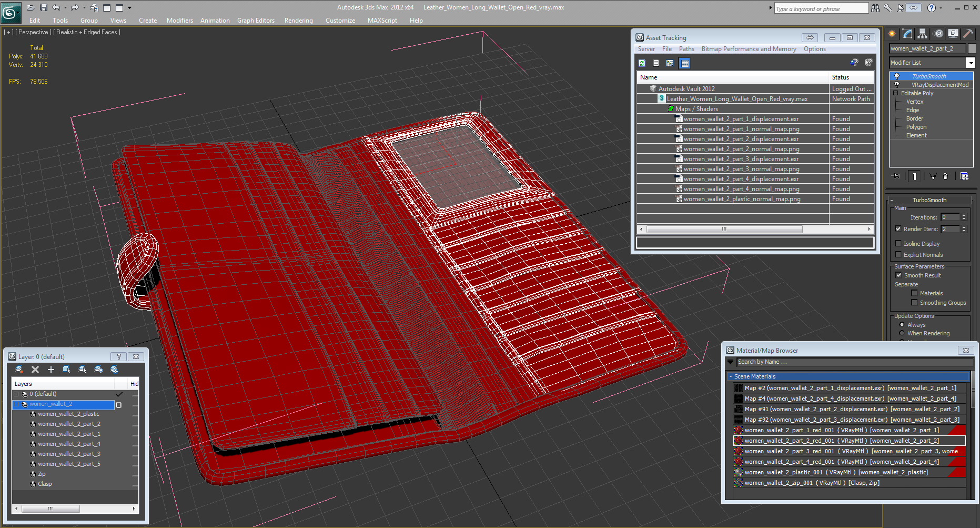Screen dimensions: 980x528
Task: Collapse the Editable Poly stack entry
Action: [x=895, y=93]
